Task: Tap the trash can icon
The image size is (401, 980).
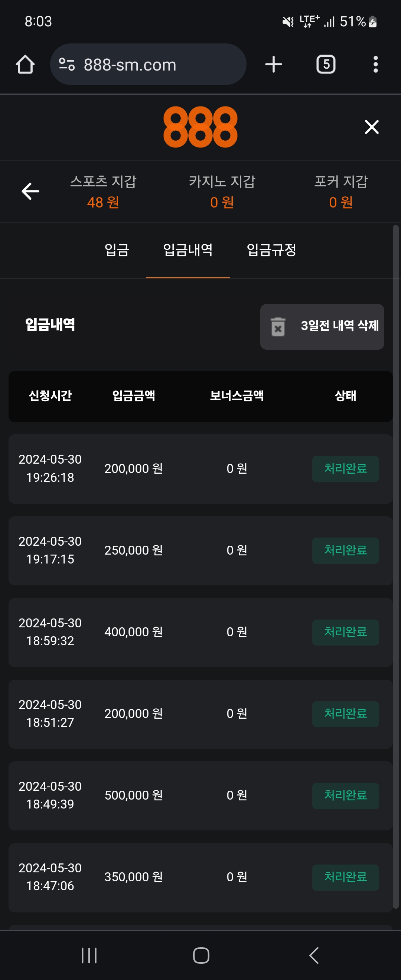Action: point(278,326)
